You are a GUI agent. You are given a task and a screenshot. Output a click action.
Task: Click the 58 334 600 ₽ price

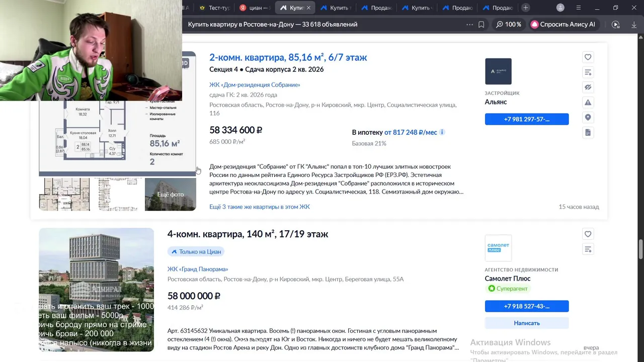click(x=235, y=130)
